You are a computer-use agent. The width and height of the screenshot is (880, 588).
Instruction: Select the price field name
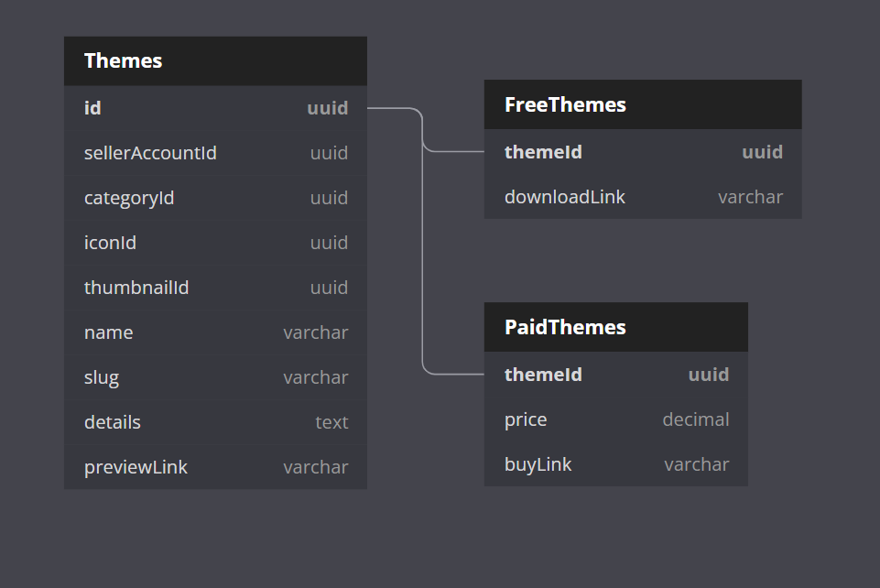(526, 419)
